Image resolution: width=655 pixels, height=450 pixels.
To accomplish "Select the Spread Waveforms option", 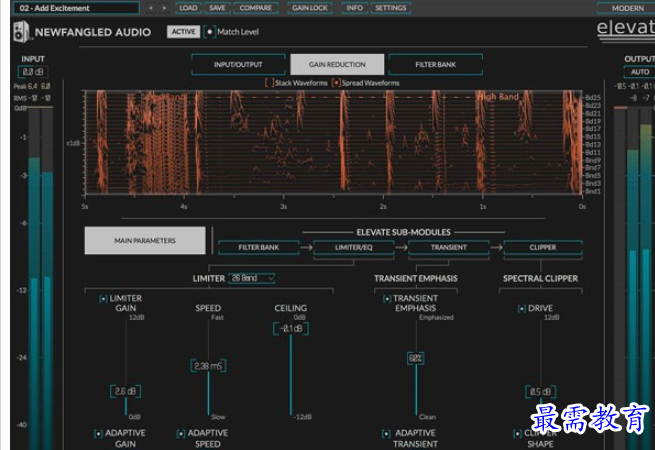I will (336, 83).
